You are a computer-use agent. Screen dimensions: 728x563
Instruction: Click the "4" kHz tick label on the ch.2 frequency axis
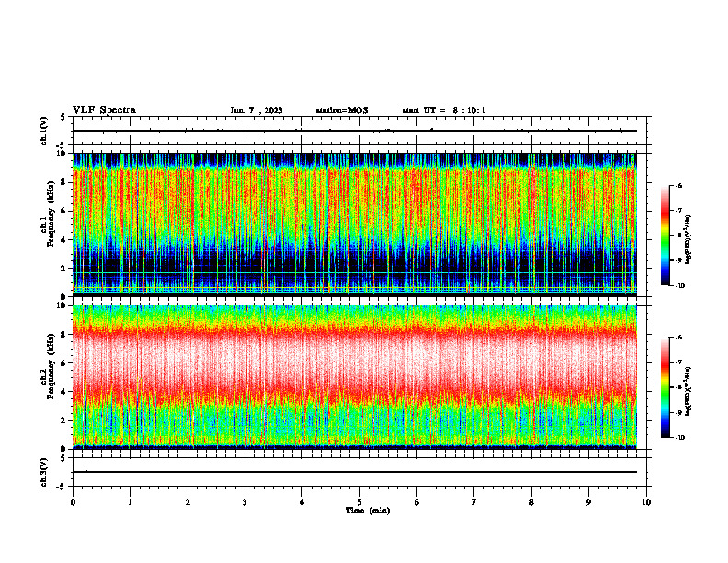pos(64,392)
